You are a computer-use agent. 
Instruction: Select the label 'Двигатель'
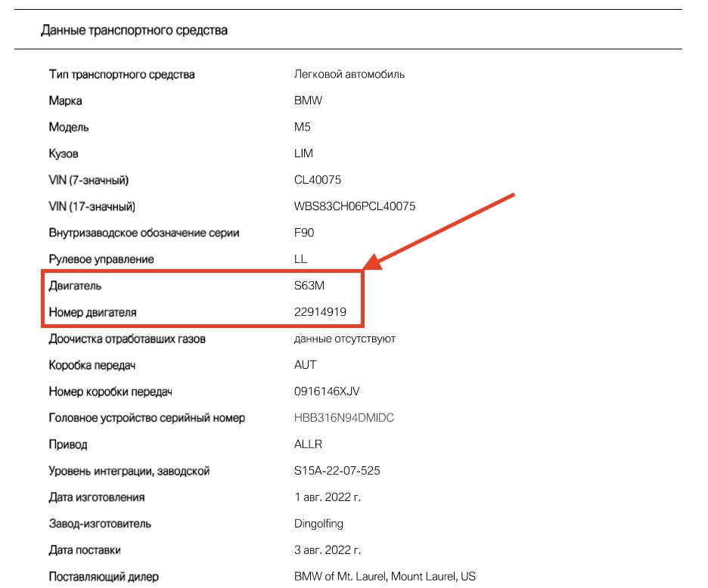tap(74, 286)
